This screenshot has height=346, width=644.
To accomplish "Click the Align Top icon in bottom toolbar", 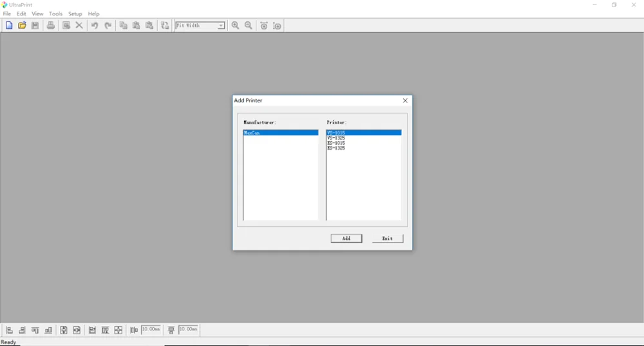I will pyautogui.click(x=35, y=330).
